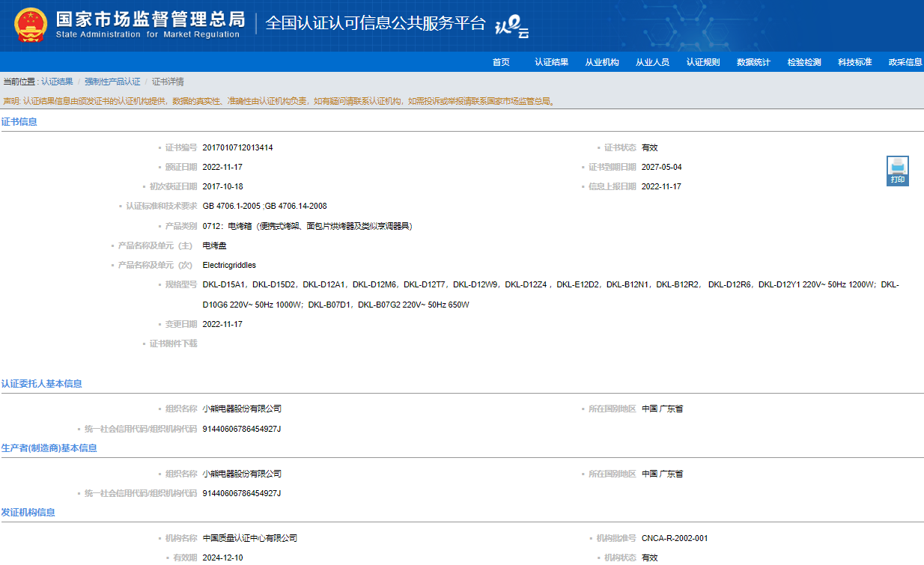Open the 首页 navigation menu item
Image resolution: width=924 pixels, height=565 pixels.
[x=501, y=62]
